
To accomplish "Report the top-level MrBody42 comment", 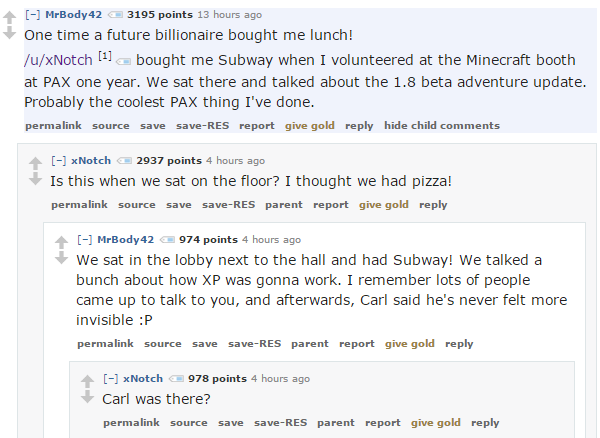I will [257, 126].
